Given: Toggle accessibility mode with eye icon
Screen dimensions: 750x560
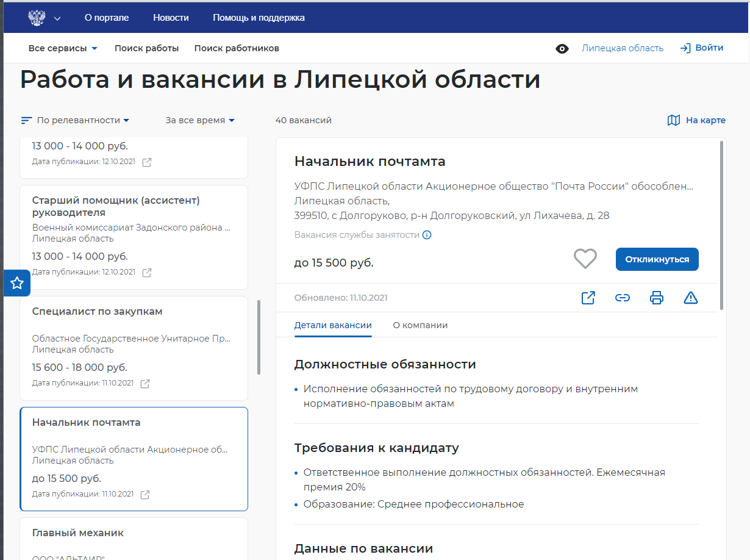Looking at the screenshot, I should click(562, 49).
